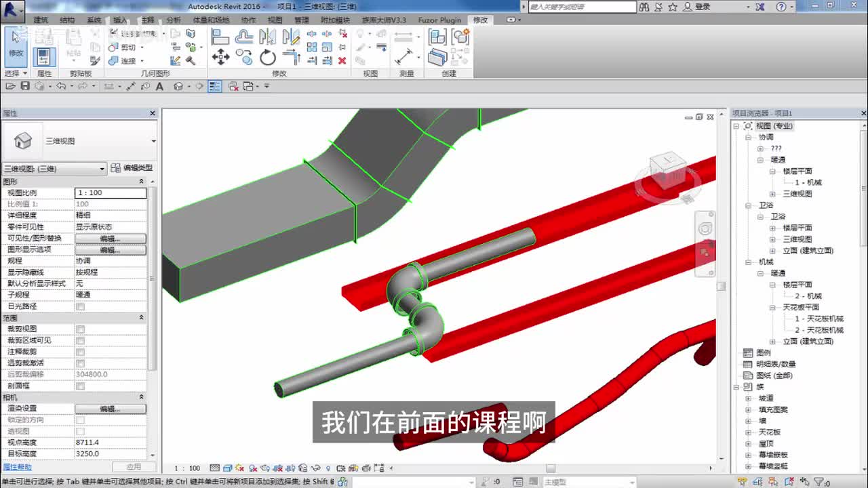Click the red X Delete tool
The height and width of the screenshot is (488, 868).
[x=342, y=60]
